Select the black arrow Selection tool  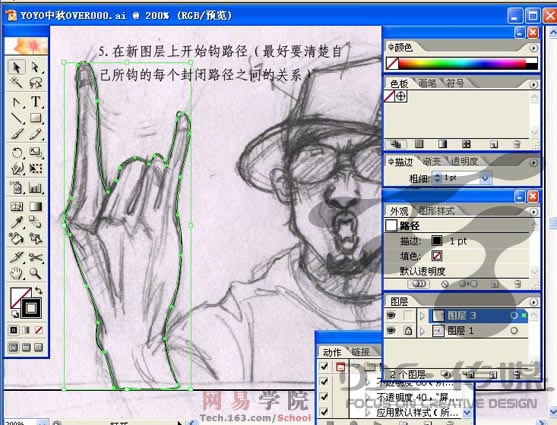click(x=16, y=67)
